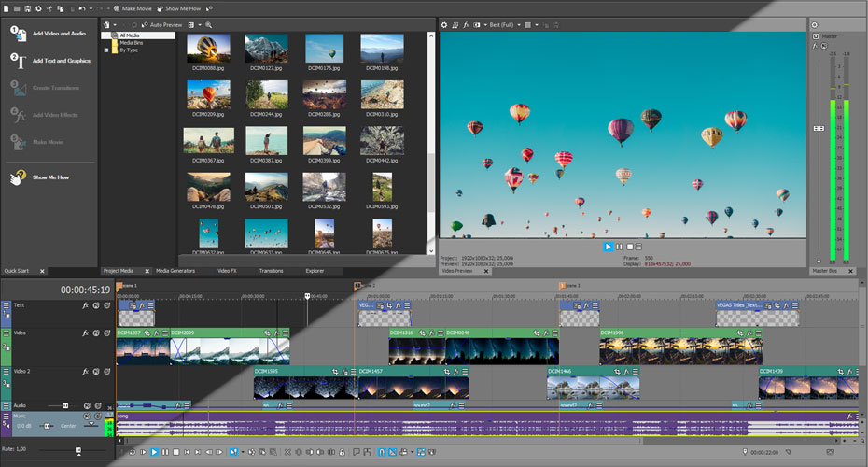Expand the By Type tree node

coord(106,50)
